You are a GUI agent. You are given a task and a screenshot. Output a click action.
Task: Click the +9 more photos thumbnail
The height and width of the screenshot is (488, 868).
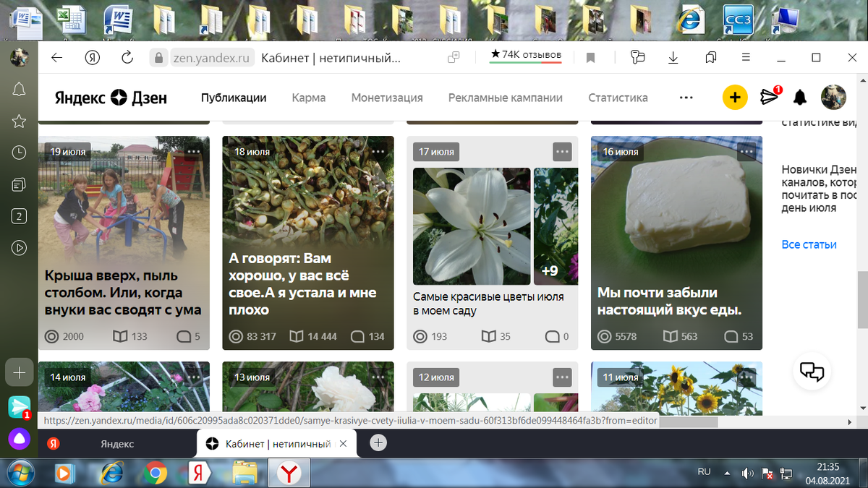pyautogui.click(x=556, y=226)
